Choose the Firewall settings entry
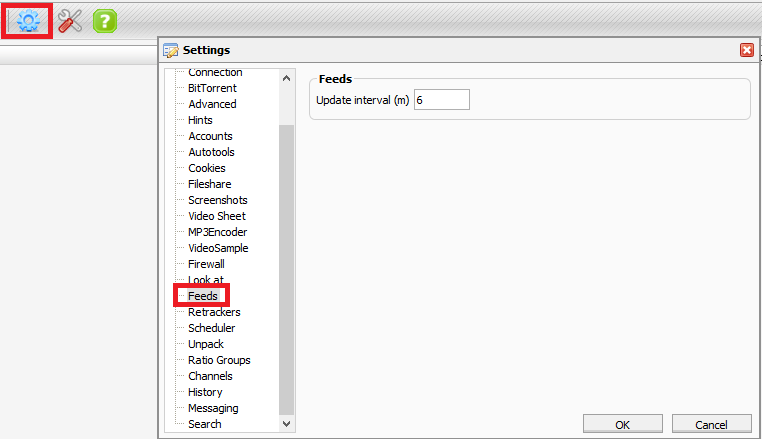762x439 pixels. pos(206,264)
